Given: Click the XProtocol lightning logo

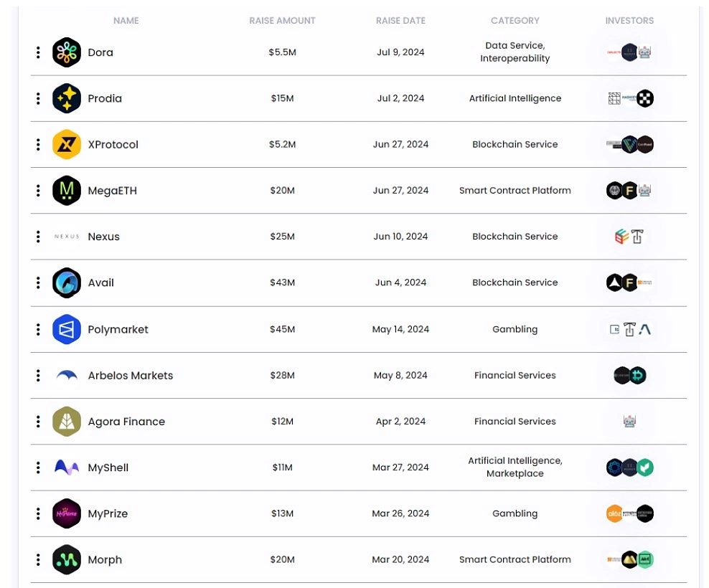Looking at the screenshot, I should tap(66, 144).
